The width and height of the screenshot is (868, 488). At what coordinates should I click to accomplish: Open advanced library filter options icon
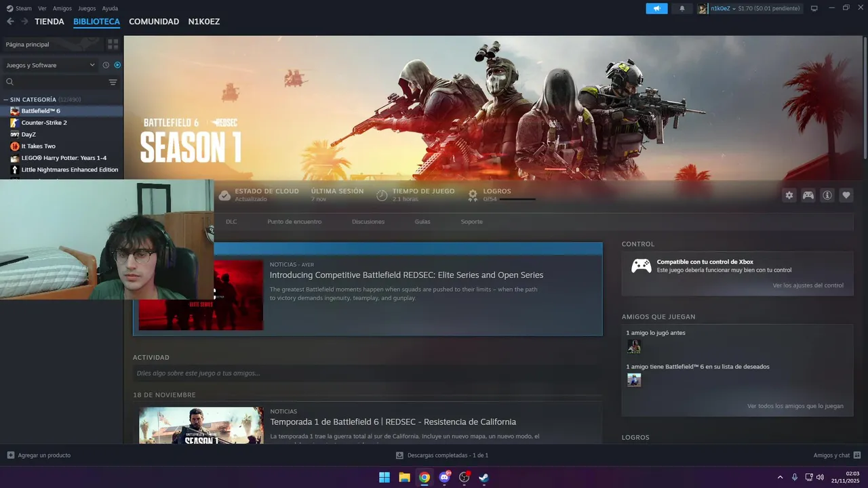[113, 82]
